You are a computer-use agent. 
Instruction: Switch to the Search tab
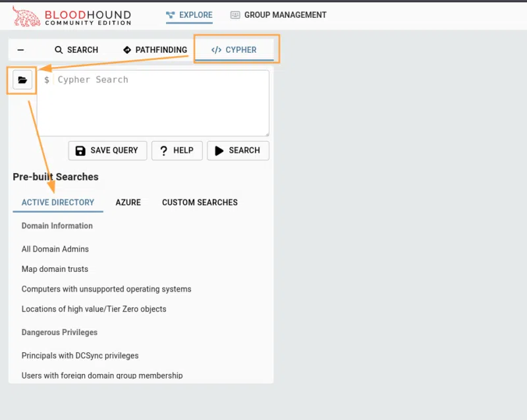76,50
